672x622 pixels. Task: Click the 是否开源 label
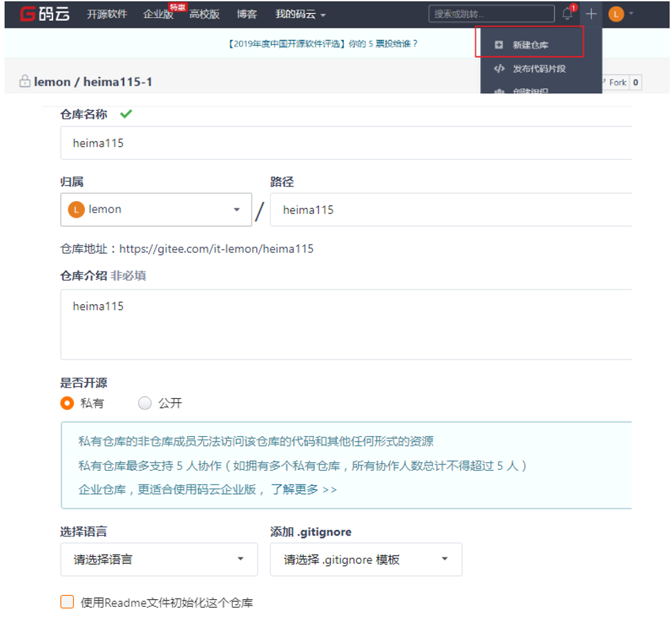tap(84, 383)
